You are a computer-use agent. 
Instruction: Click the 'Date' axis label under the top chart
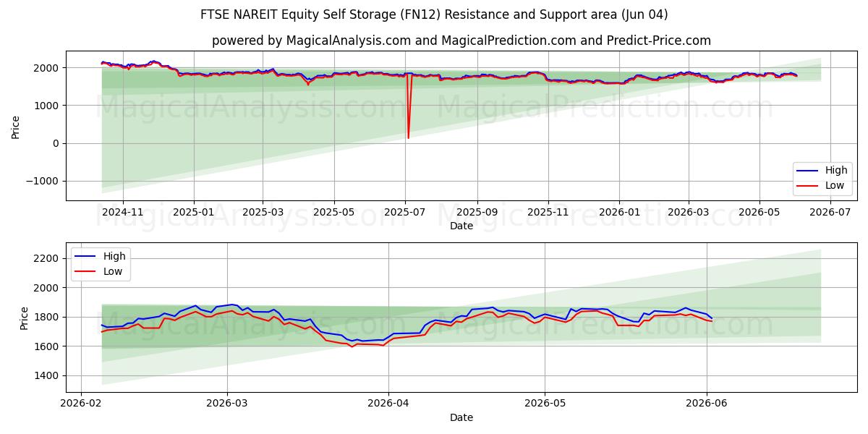[x=461, y=226]
